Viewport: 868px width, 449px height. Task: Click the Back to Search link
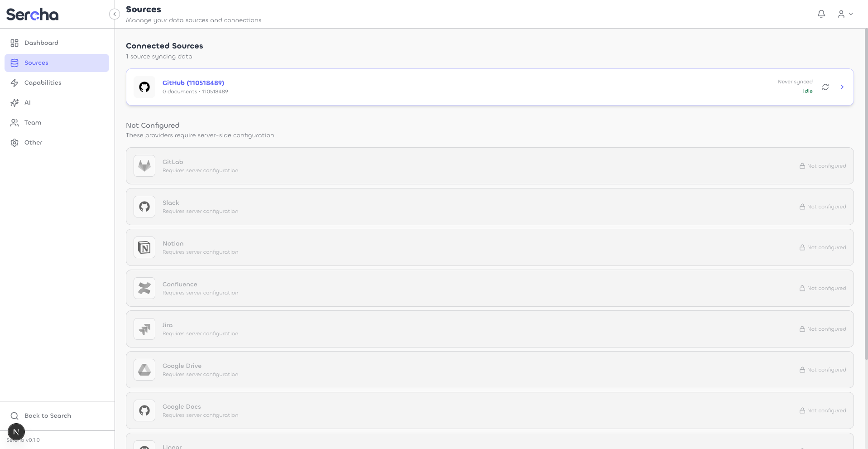(48, 415)
